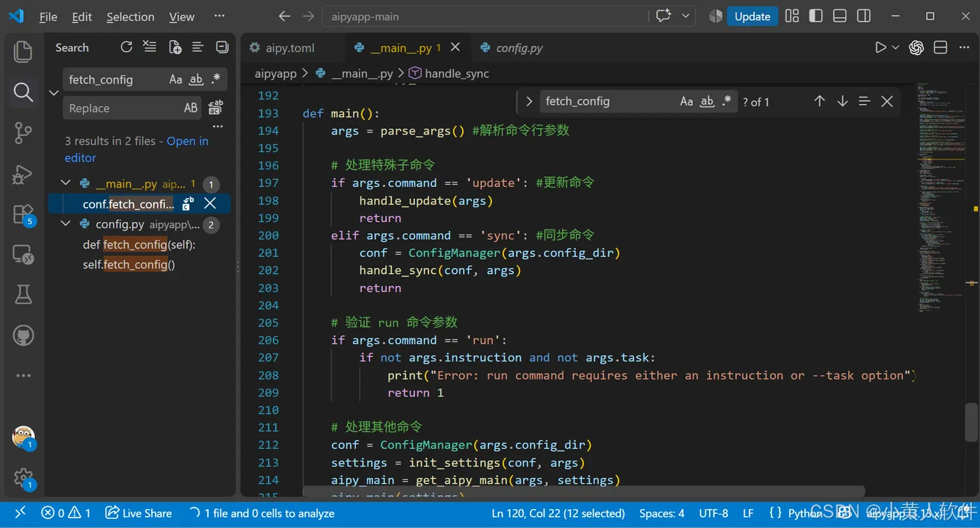Toggle Match Case in the Search sidebar

tap(176, 80)
